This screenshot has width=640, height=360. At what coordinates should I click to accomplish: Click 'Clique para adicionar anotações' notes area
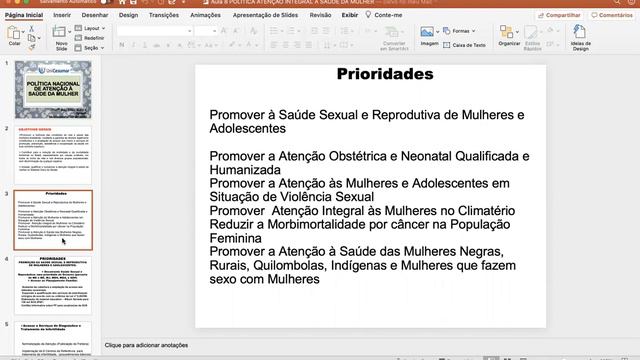(x=146, y=345)
